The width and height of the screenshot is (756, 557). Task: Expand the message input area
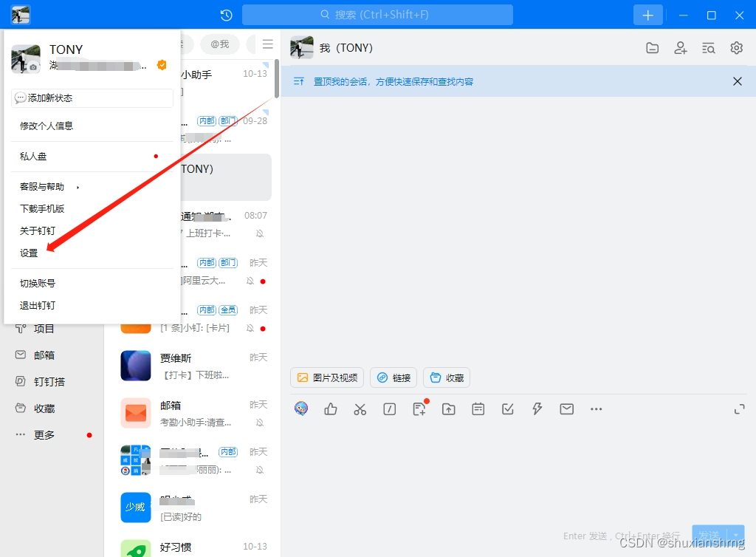click(x=739, y=409)
